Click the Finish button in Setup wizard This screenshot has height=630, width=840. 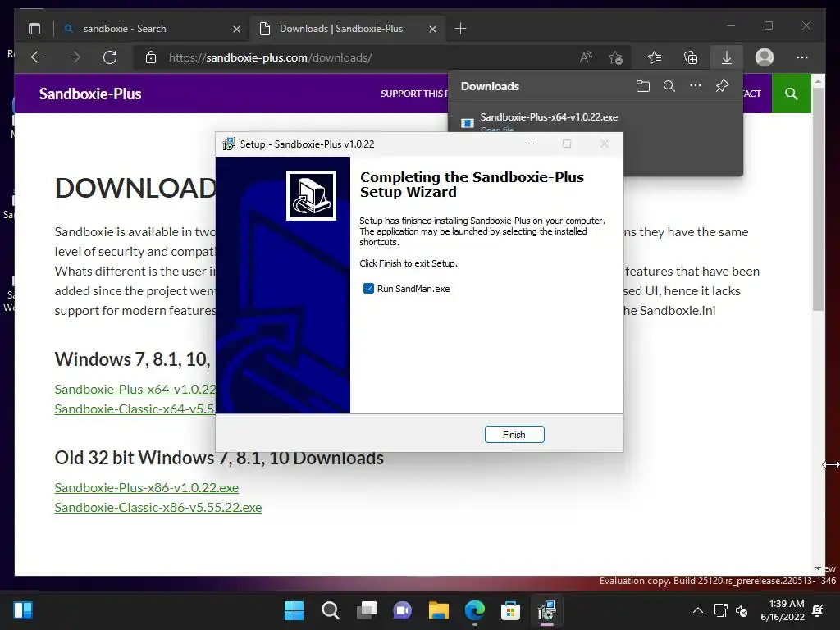(x=514, y=435)
